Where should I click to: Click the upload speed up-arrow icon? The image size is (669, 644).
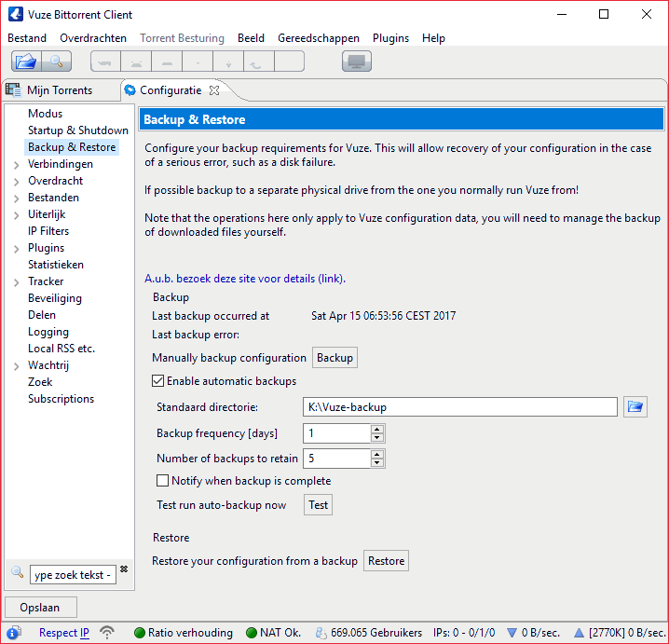(579, 633)
